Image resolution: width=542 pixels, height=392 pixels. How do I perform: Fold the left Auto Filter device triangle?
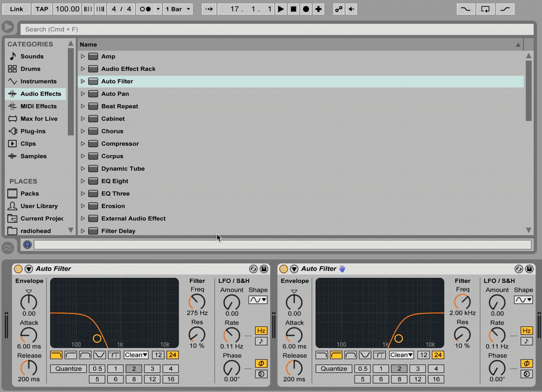pos(29,269)
